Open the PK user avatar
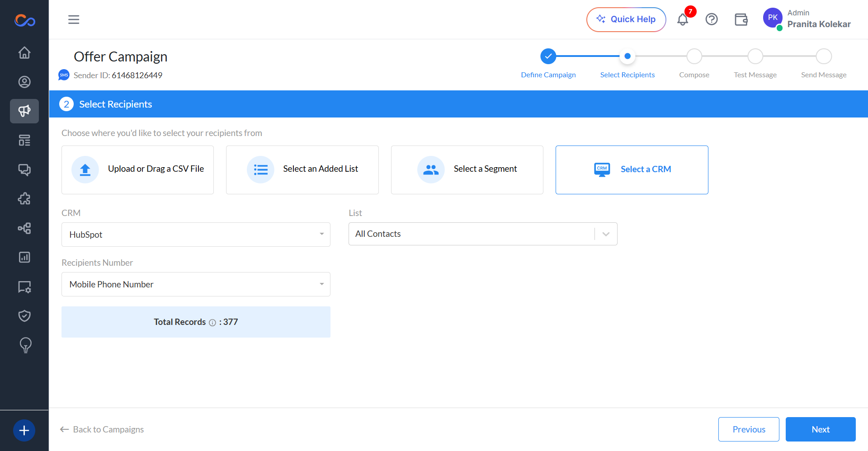Screen dimensions: 868x451 773,18
